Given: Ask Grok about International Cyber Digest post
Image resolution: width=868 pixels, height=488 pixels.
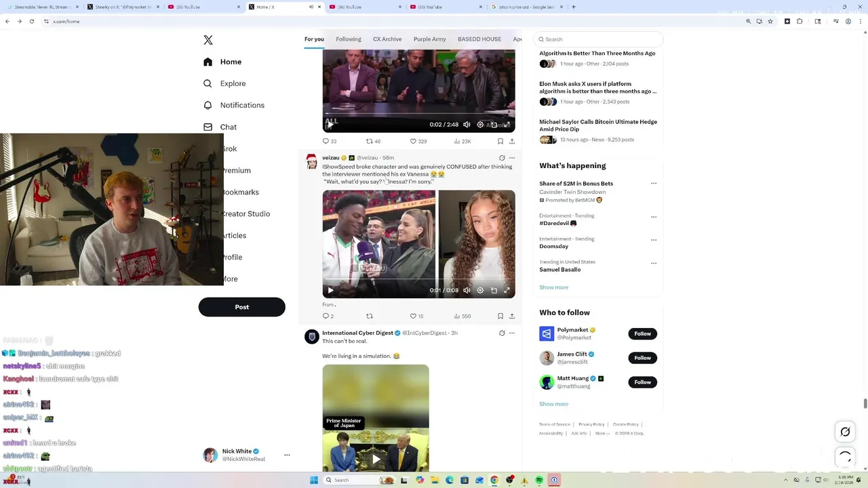Looking at the screenshot, I should pyautogui.click(x=502, y=333).
